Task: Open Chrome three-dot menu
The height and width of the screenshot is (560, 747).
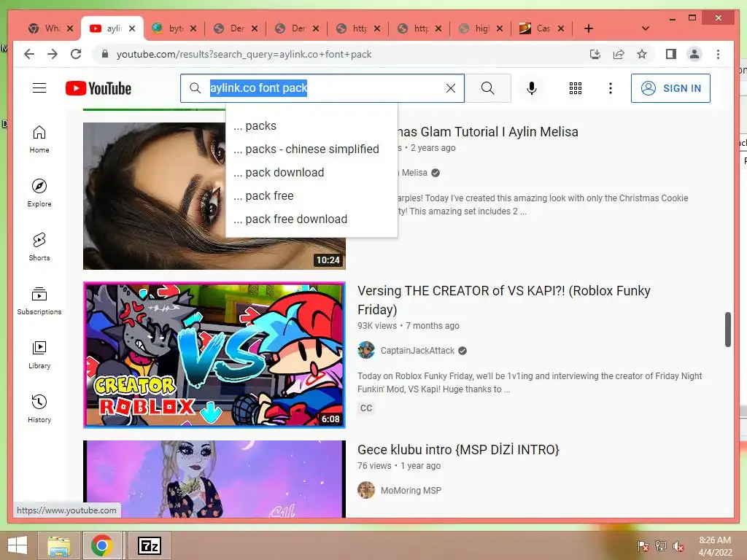Action: click(x=718, y=54)
